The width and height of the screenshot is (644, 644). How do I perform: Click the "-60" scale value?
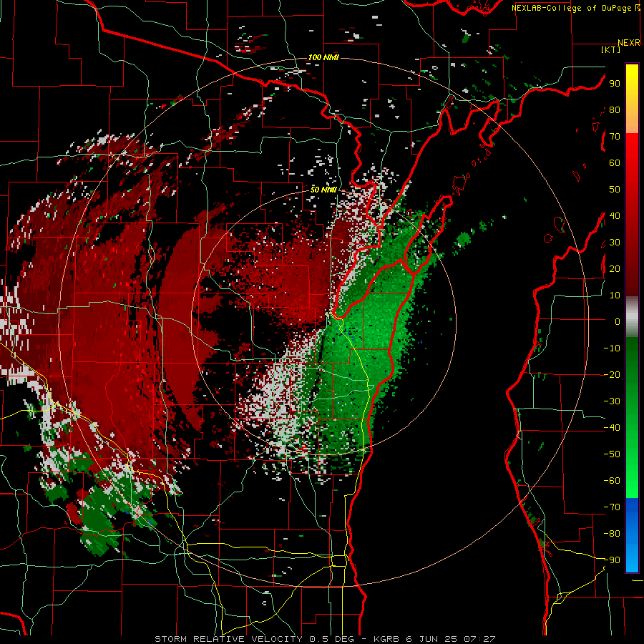[x=612, y=481]
